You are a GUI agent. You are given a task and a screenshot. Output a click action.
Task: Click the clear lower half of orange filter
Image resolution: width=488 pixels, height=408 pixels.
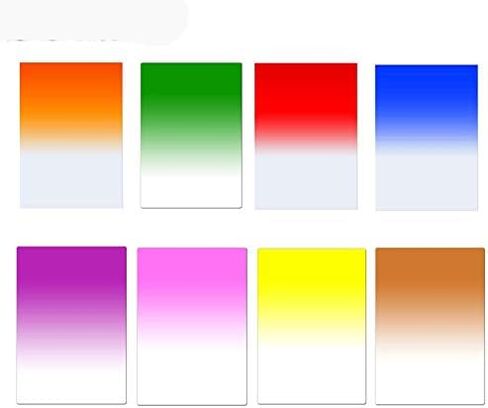(71, 180)
